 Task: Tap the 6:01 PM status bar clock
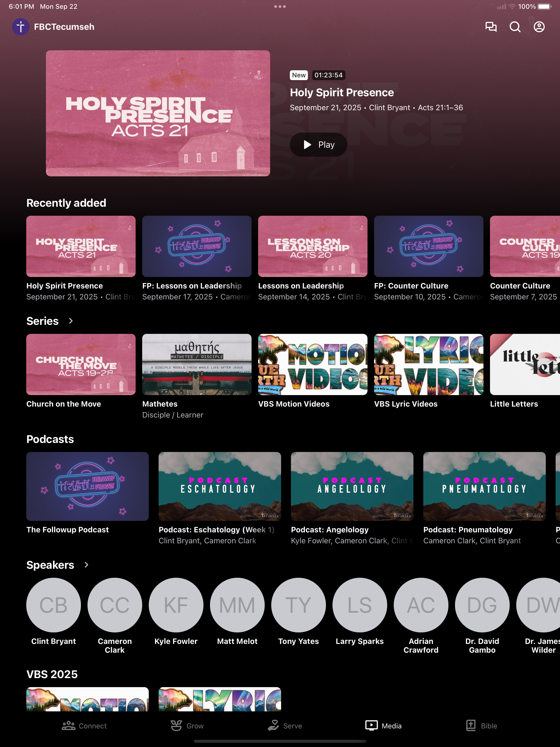[x=21, y=6]
